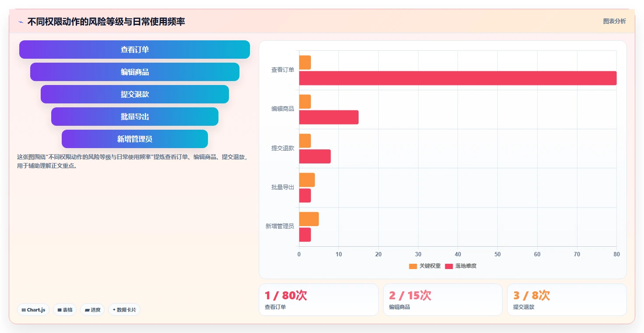Click the red bar for 编辑商品
Viewport: 644px width, 333px height.
point(329,117)
